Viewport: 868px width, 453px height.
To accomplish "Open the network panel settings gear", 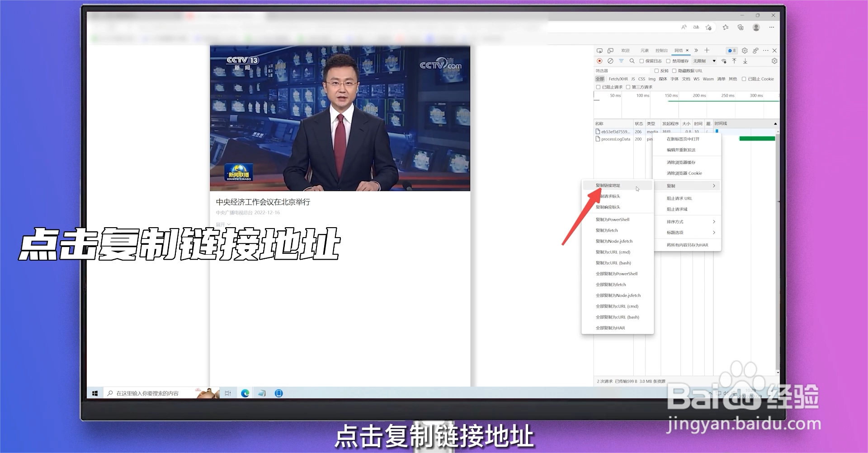I will point(775,61).
